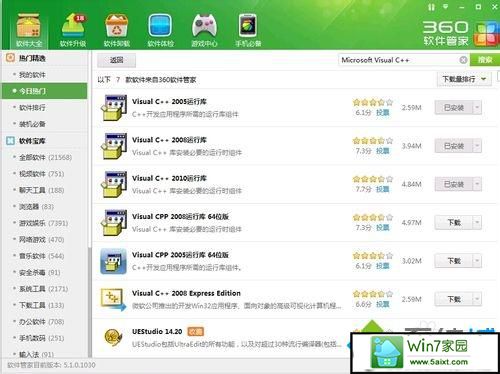Expand arrow beside 已安装 for Visual C++ 2005运行库

[477, 107]
